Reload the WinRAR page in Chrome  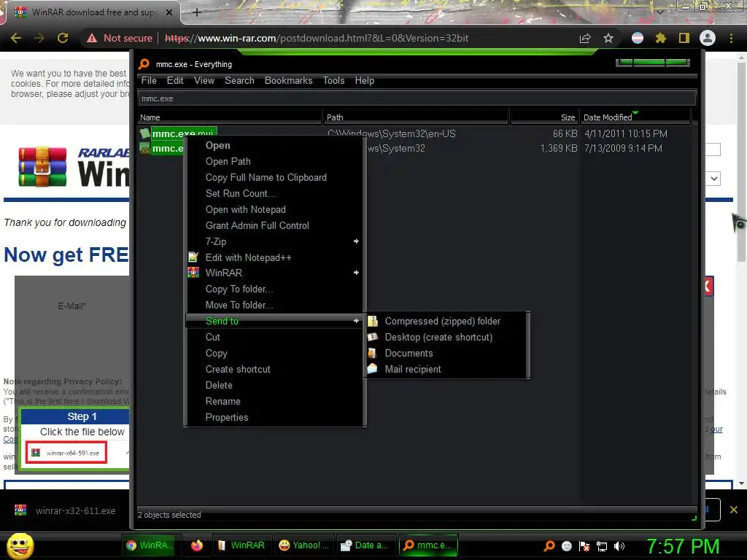63,38
